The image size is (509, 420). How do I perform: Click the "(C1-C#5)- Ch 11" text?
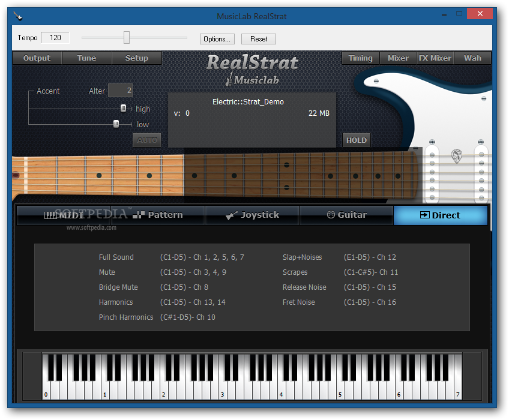(371, 272)
